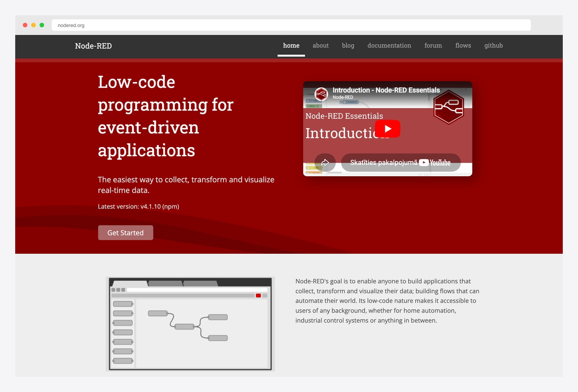Click the Node-RED editor illustration image
The height and width of the screenshot is (392, 578).
coord(190,324)
